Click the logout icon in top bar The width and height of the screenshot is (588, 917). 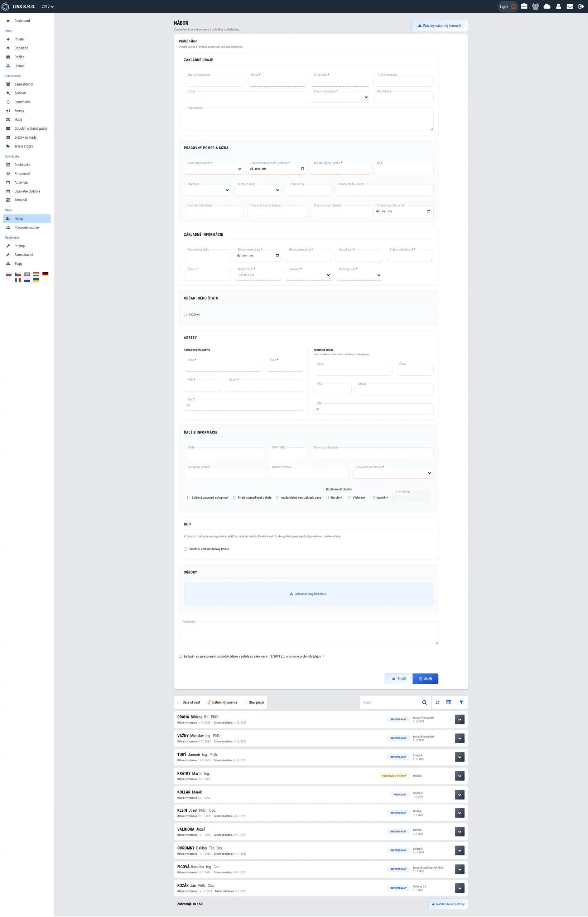(581, 6)
